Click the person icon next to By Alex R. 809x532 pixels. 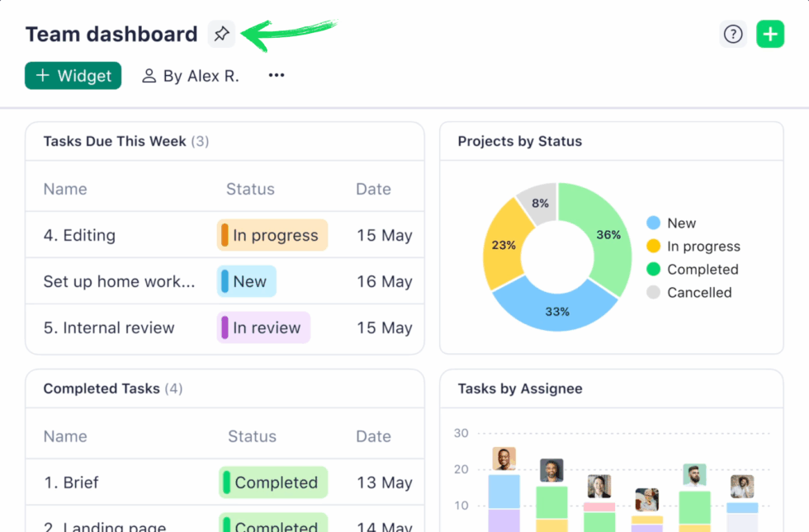pos(149,75)
